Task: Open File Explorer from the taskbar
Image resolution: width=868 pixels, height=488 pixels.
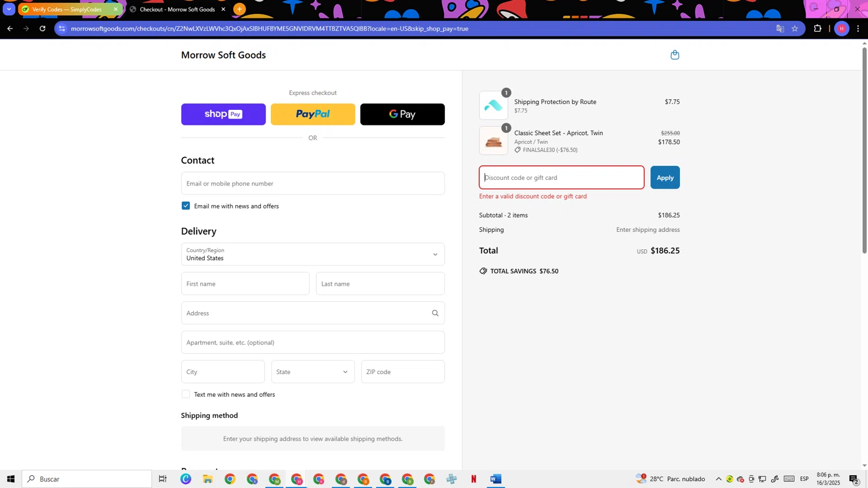Action: 208,479
